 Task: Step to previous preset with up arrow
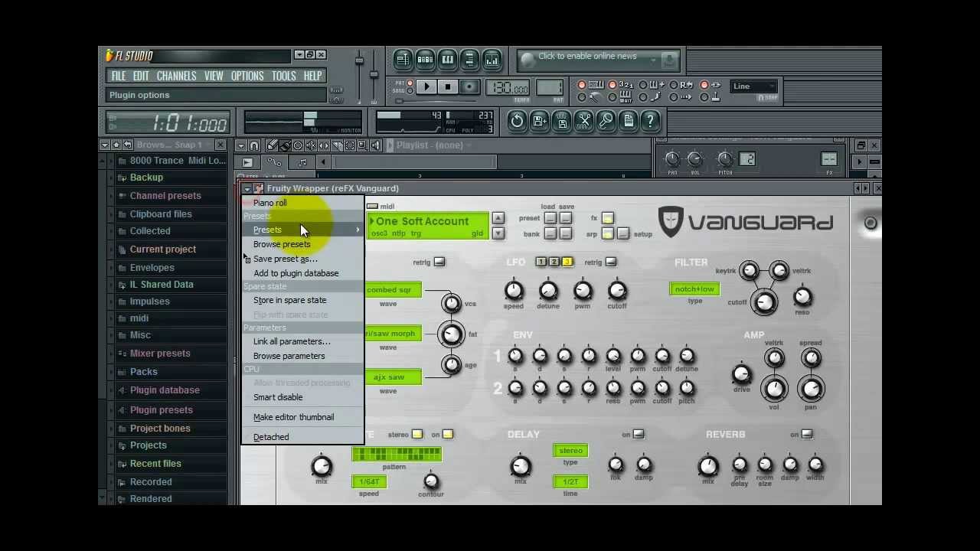pos(498,218)
